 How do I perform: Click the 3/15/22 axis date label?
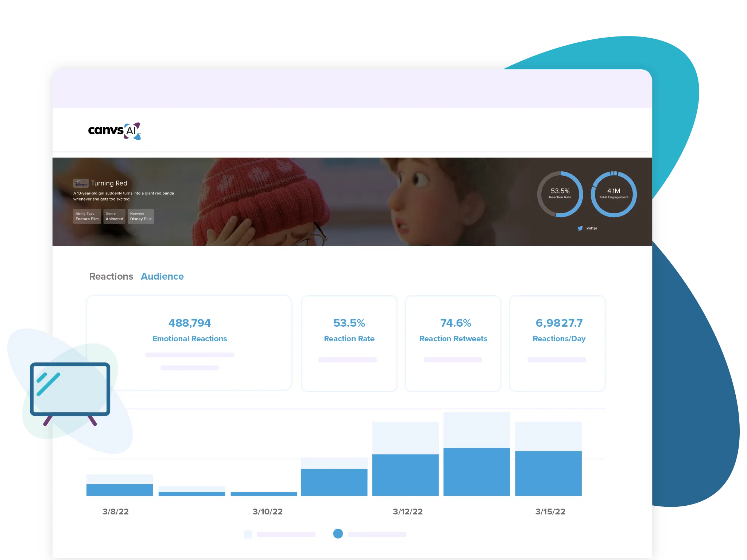click(550, 512)
